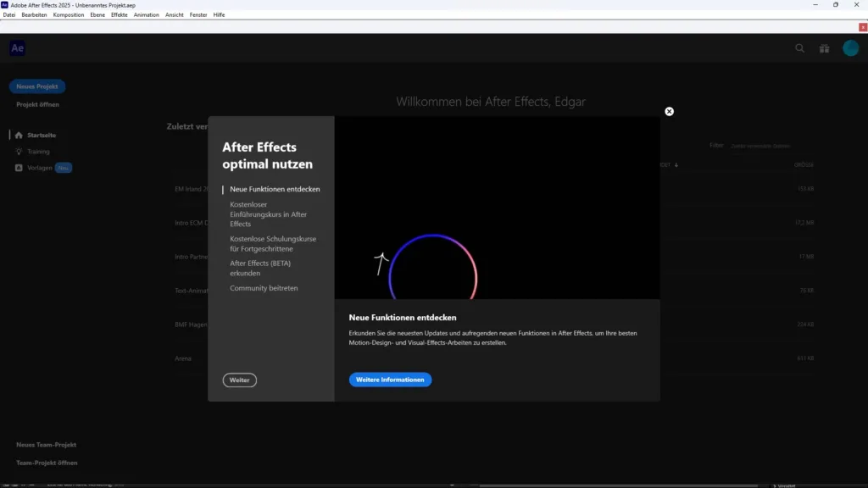Click the animated circle preview in dialog
This screenshot has width=868, height=488.
click(433, 267)
